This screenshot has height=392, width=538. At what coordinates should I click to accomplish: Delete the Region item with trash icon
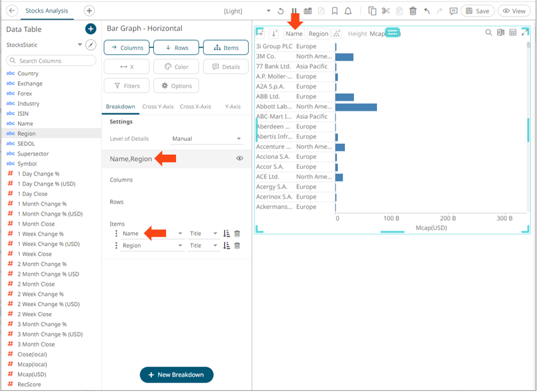click(237, 246)
